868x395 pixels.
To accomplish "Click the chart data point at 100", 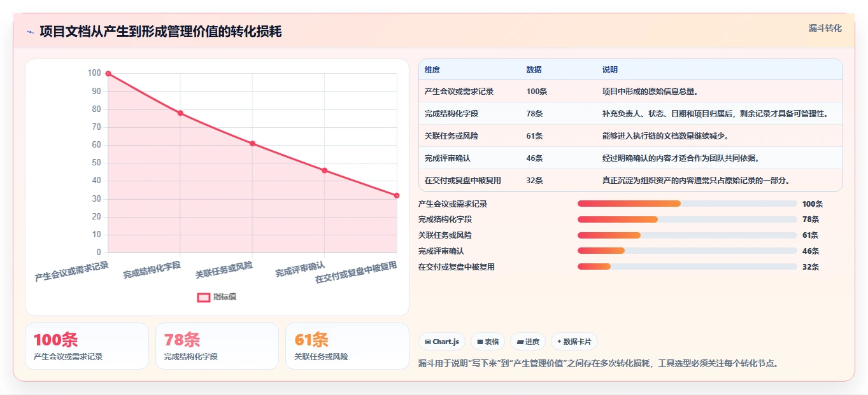I will coord(108,74).
